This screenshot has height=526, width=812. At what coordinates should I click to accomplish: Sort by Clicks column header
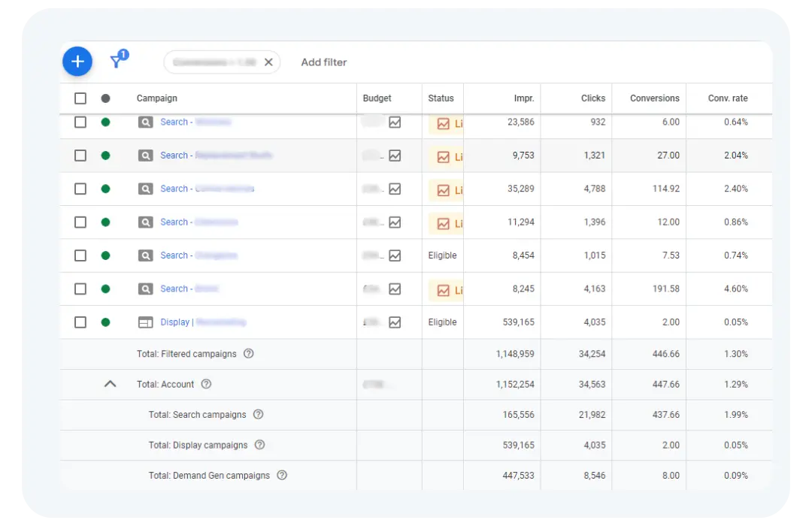[593, 98]
